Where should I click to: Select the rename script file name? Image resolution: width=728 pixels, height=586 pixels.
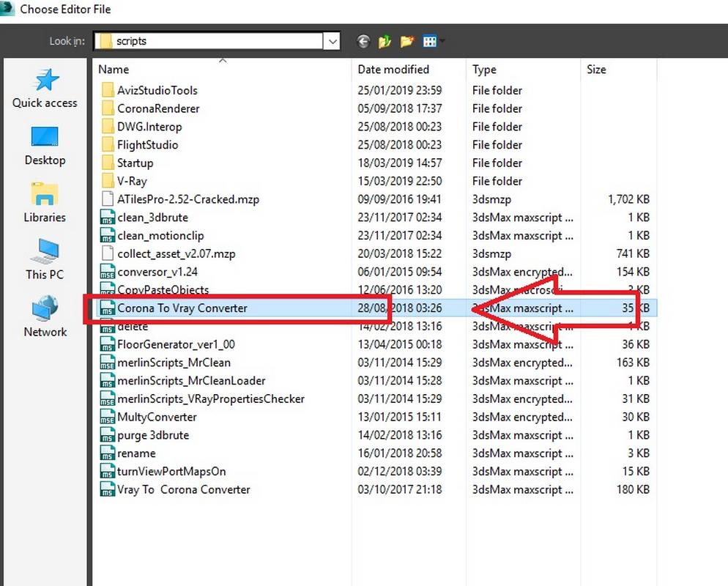tap(136, 453)
